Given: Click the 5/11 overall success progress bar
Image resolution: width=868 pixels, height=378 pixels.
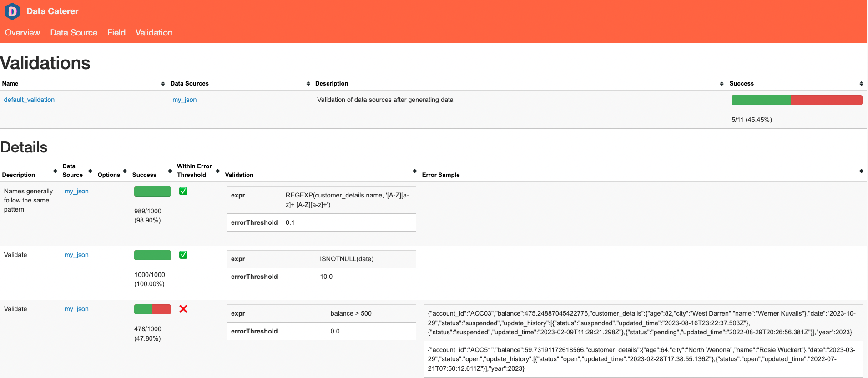Looking at the screenshot, I should coord(797,100).
